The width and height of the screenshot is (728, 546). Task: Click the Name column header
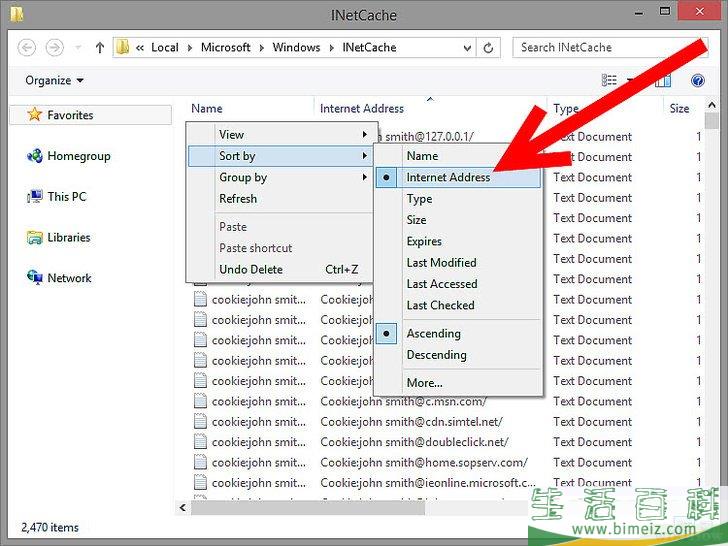pos(207,108)
